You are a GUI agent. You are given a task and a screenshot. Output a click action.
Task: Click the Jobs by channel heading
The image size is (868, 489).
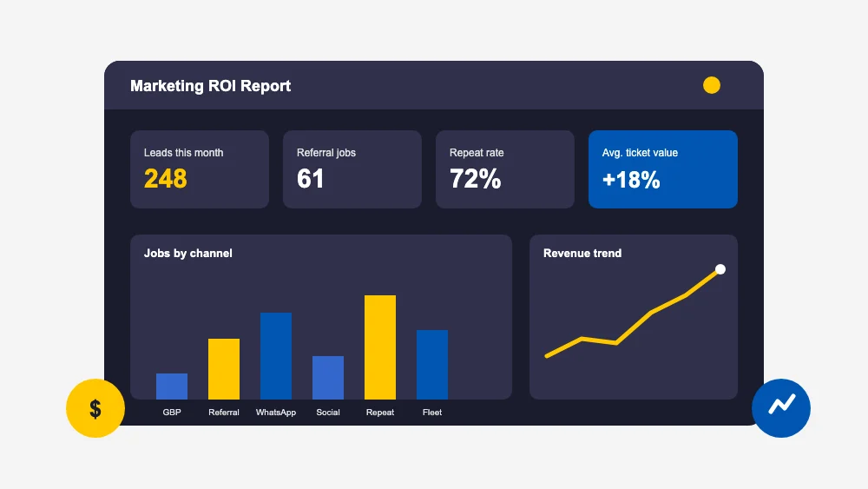tap(187, 253)
